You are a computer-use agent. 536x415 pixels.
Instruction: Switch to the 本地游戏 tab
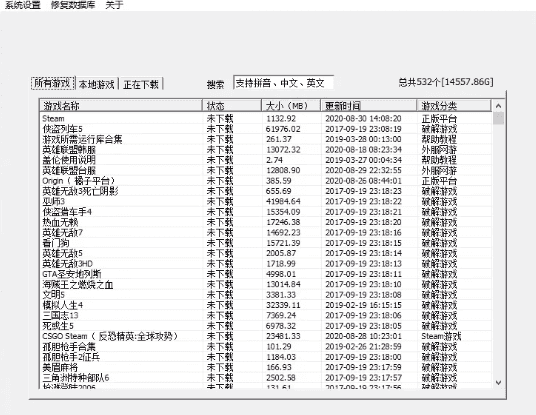point(97,84)
